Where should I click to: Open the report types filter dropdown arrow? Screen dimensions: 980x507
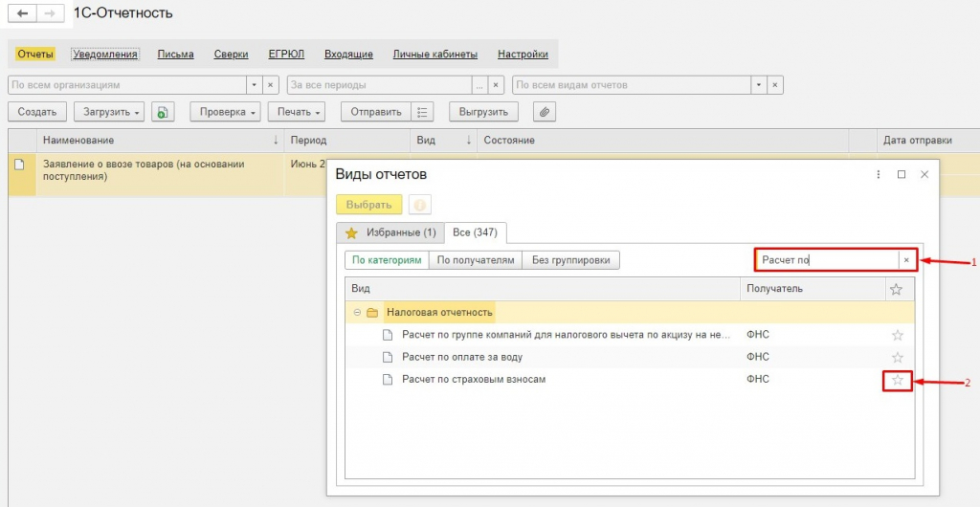(759, 85)
